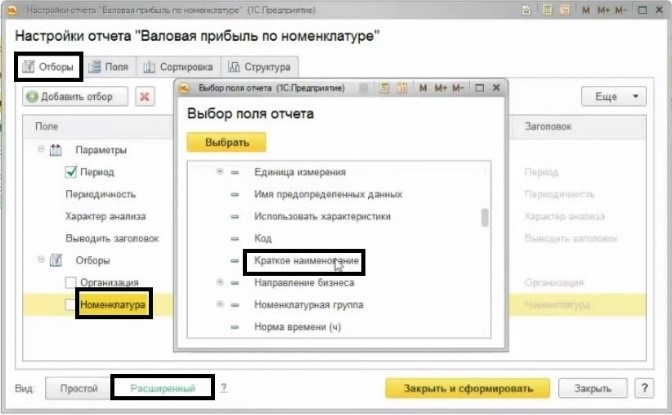Click Закрыть и сформировать button

tap(467, 388)
